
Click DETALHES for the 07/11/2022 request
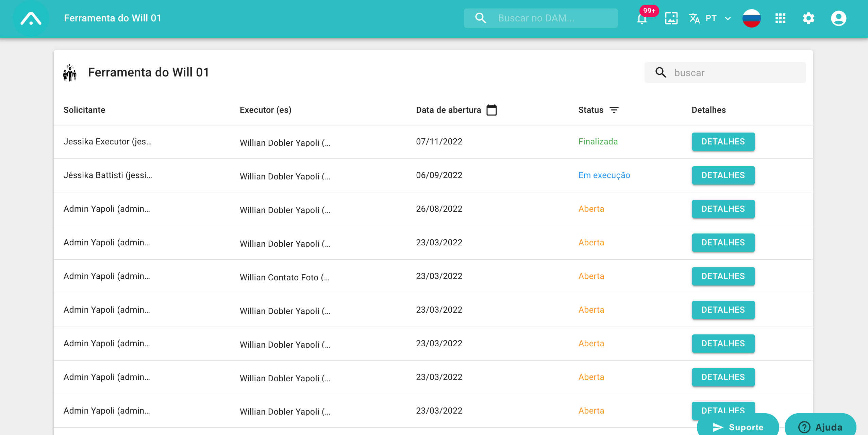tap(723, 142)
